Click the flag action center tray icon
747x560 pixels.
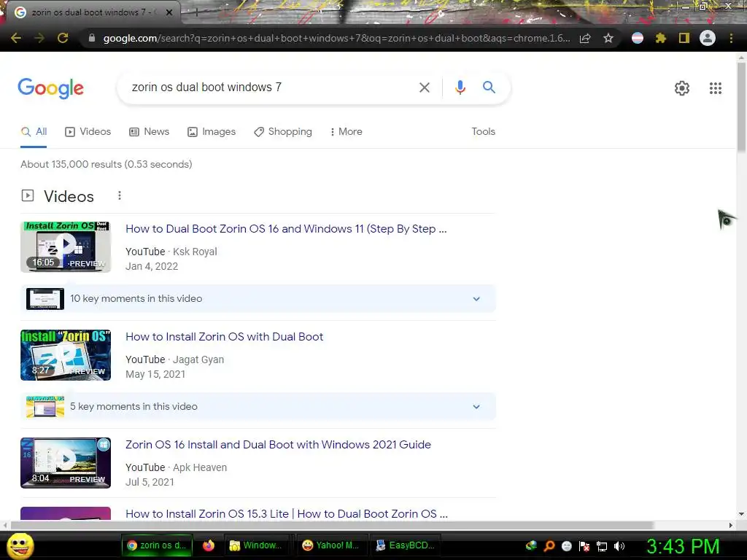tap(584, 546)
